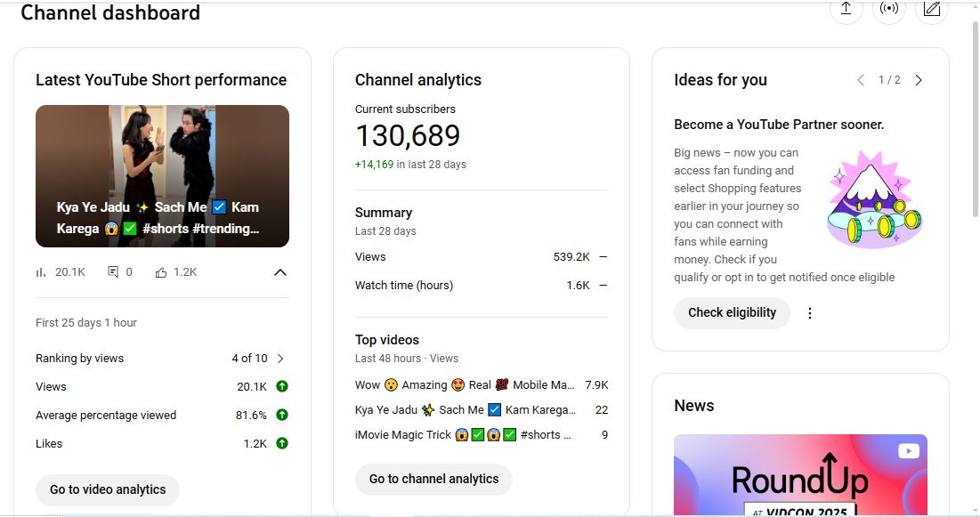Open top video 'Wow Amazing Real Mobile'
The height and width of the screenshot is (517, 980).
click(x=465, y=385)
